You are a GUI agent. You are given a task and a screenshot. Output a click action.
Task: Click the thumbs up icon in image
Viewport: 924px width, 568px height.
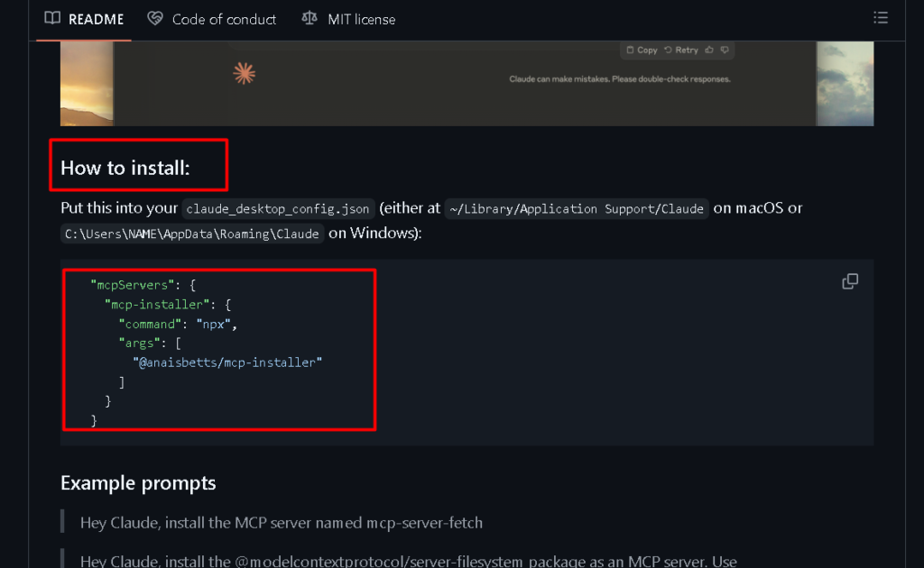point(709,50)
